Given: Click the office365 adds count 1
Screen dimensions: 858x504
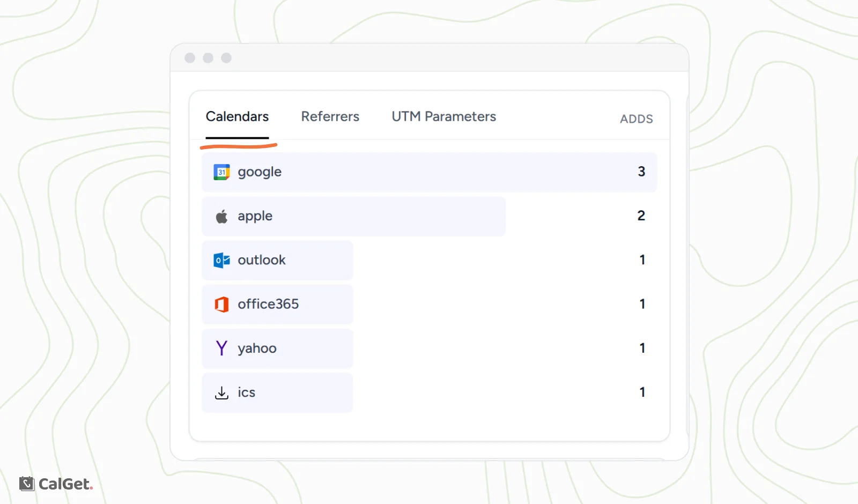Looking at the screenshot, I should point(642,304).
